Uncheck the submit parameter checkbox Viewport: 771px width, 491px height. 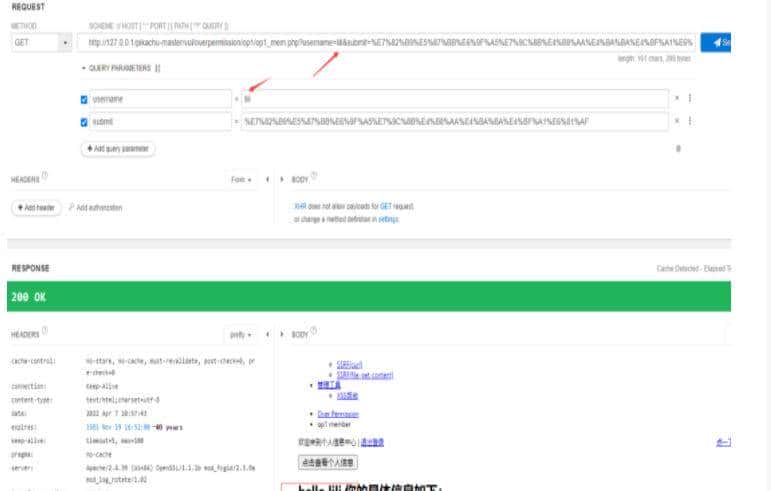coord(84,122)
